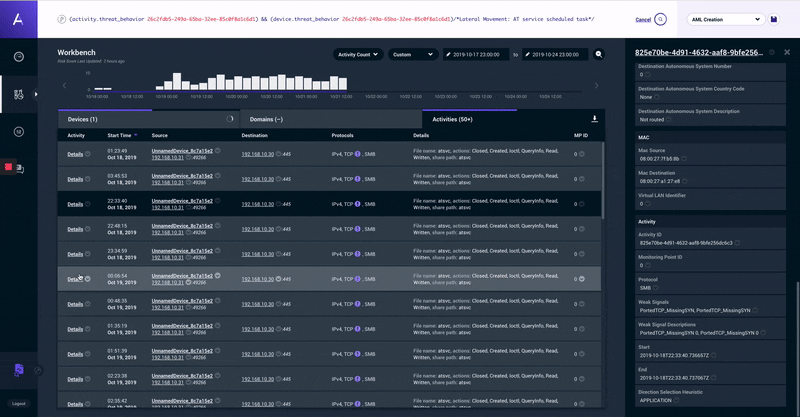Click the Logout button

tap(19, 404)
